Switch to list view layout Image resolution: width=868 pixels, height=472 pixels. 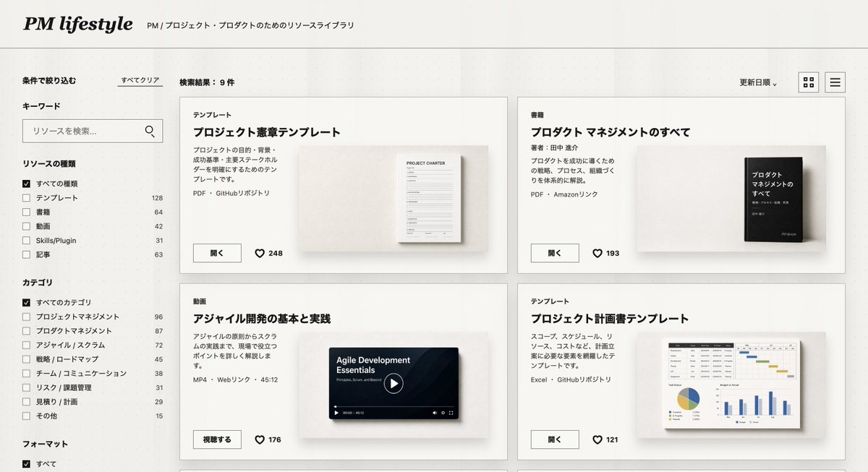tap(835, 82)
